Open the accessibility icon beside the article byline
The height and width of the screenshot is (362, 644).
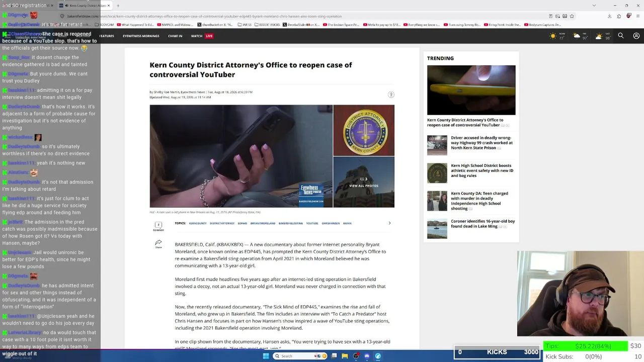coord(391,95)
